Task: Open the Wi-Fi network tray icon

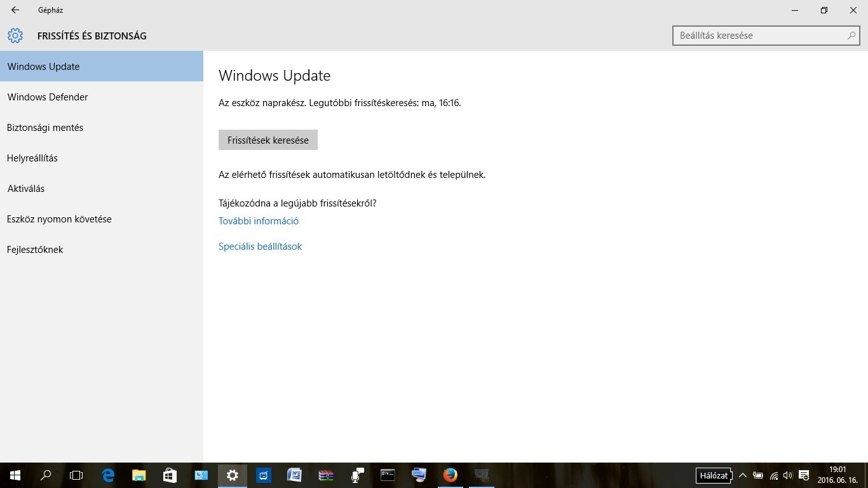Action: pos(774,475)
